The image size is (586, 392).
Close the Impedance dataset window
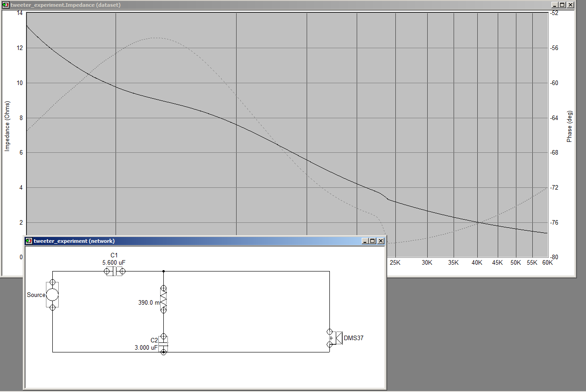click(571, 5)
